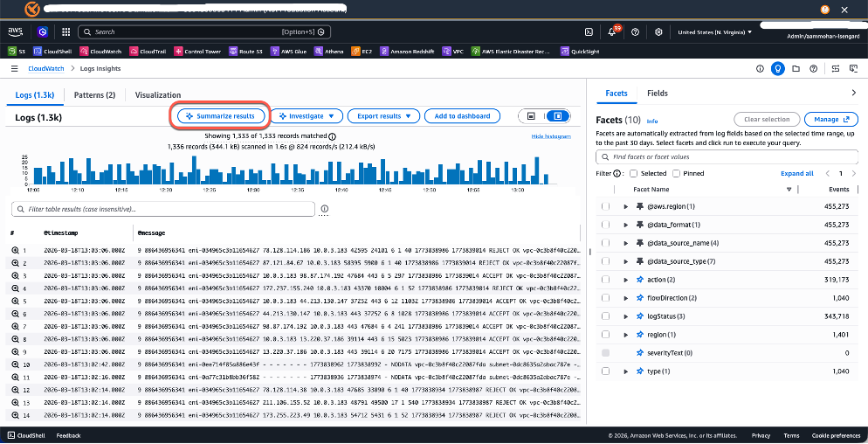Open the CloudShell terminal icon in top navigation
Image resolution: width=868 pixels, height=444 pixels.
[590, 32]
